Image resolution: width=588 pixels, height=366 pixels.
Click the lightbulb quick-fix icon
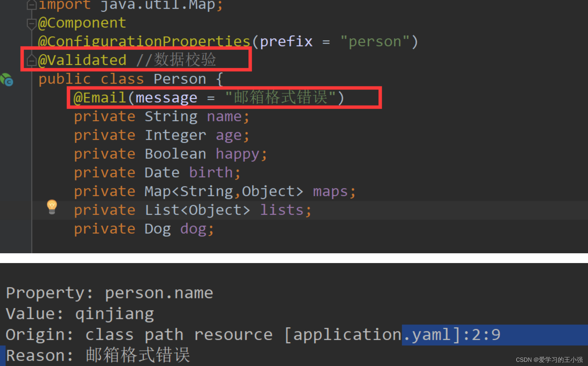(x=52, y=207)
